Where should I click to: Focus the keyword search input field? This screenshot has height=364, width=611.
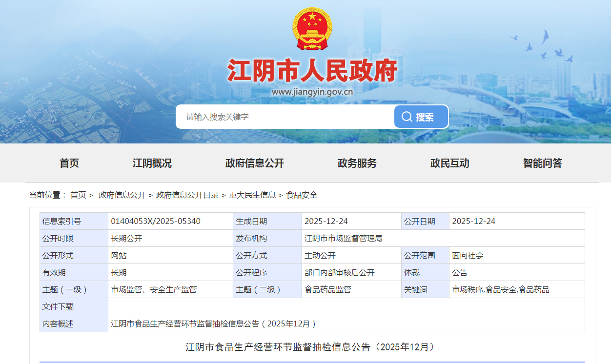[285, 117]
